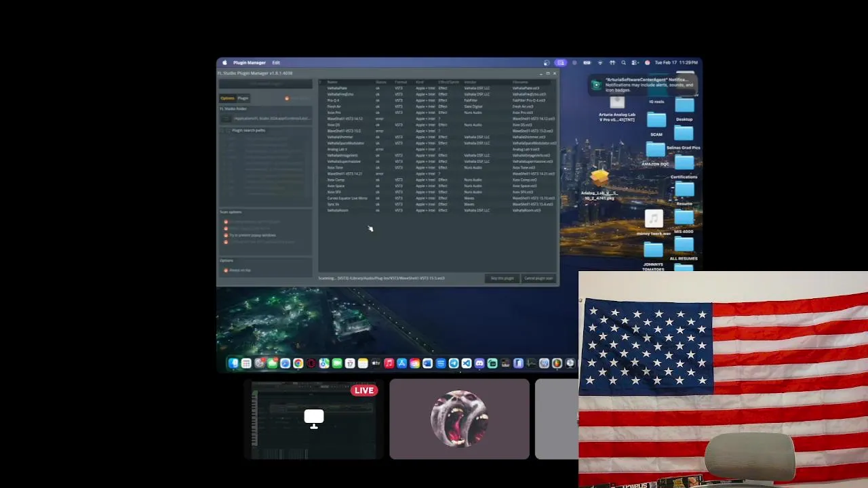Sort by the Vendor column header
The image size is (868, 488).
(x=470, y=82)
